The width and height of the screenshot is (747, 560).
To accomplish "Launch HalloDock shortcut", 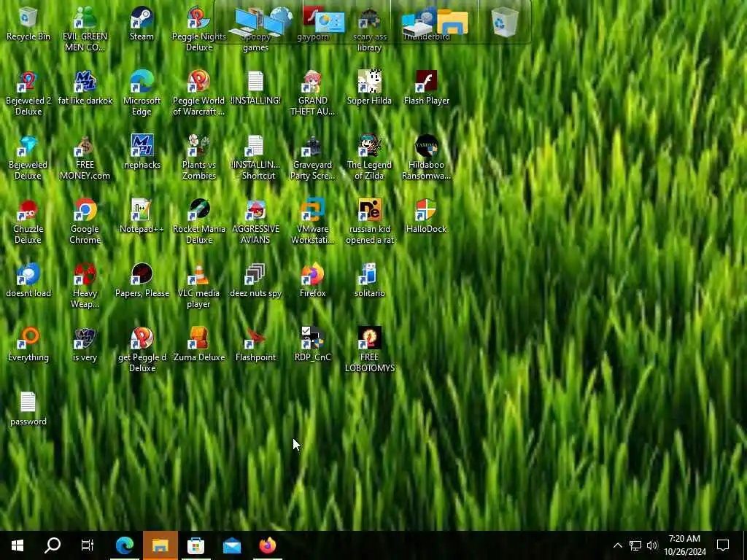I will [x=426, y=217].
